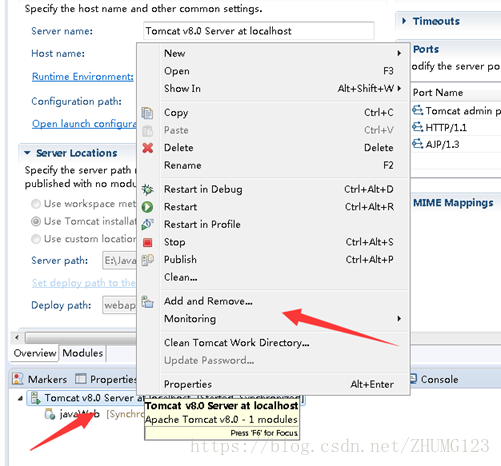The width and height of the screenshot is (501, 466).
Task: Click the Copy icon in context menu
Action: (147, 113)
